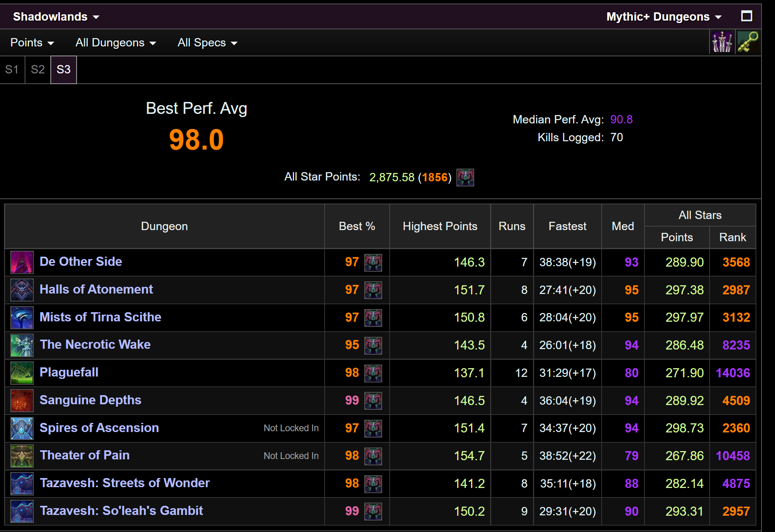Click De Other Side dungeon thumbnail
The height and width of the screenshot is (532, 775).
coord(22,262)
